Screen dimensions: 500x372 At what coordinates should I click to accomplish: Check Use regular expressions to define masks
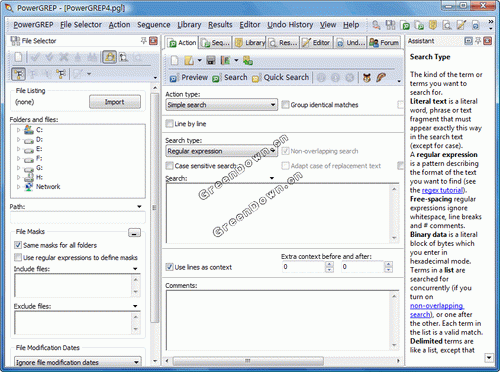tap(18, 257)
